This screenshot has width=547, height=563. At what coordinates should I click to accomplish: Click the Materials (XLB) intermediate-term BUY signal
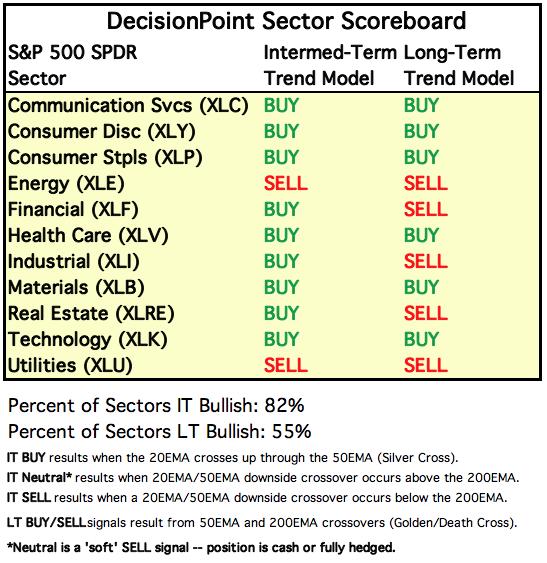pos(281,287)
